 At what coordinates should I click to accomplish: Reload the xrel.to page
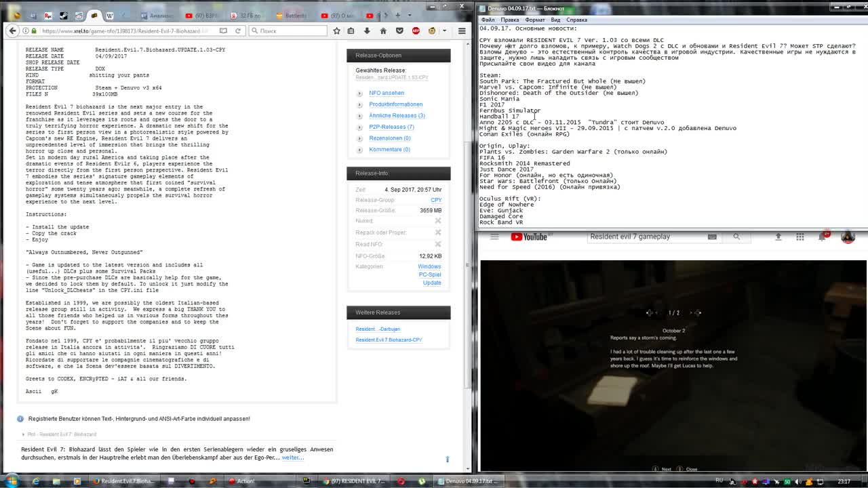coord(238,30)
